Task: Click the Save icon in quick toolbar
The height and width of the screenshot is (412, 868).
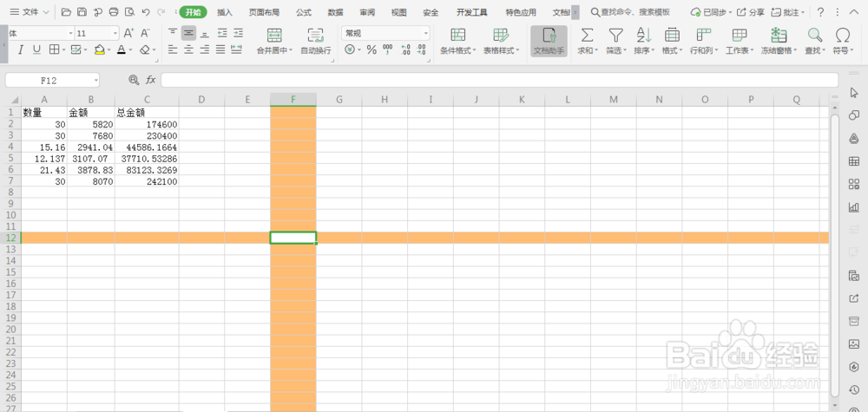Action: pos(82,11)
